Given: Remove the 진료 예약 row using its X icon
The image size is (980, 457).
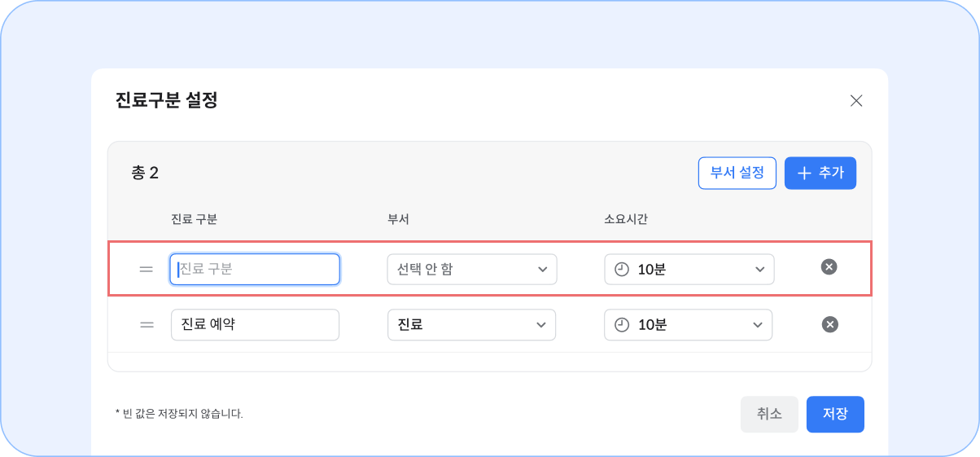Looking at the screenshot, I should 829,324.
